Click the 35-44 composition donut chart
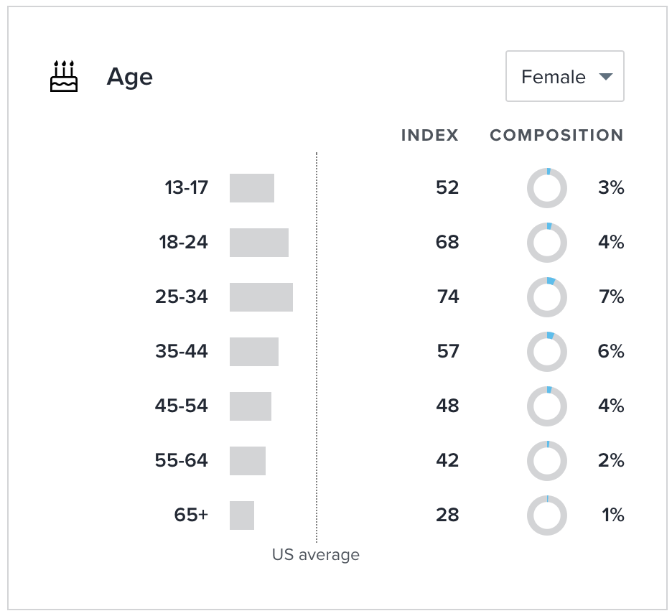Screen dimensions: 672x616 tap(547, 352)
